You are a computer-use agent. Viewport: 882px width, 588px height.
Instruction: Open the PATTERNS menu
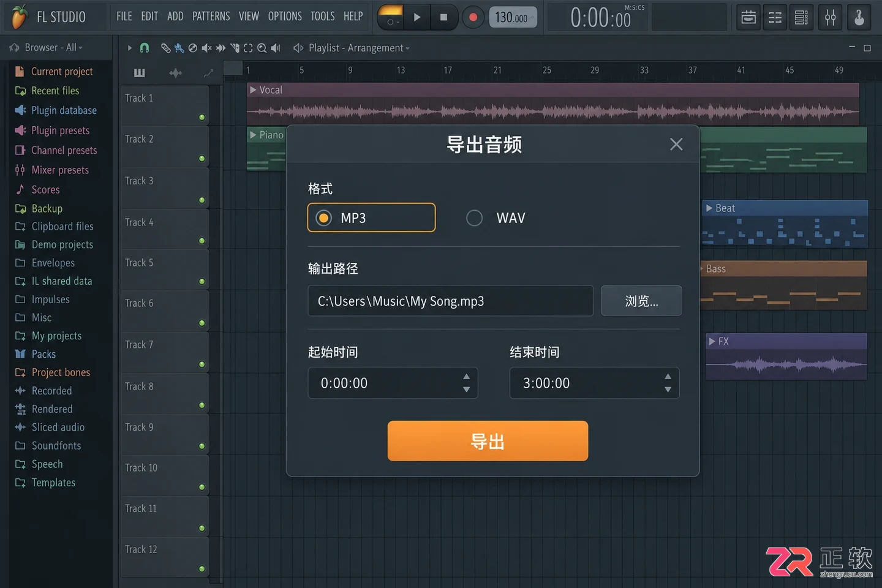click(x=211, y=17)
